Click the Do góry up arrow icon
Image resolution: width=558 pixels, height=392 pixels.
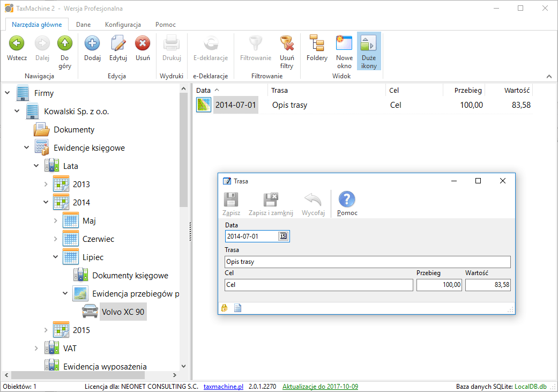click(65, 44)
